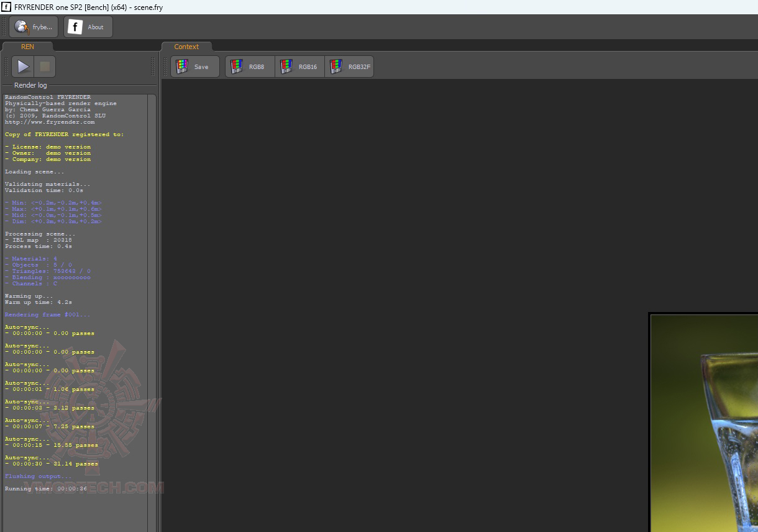The height and width of the screenshot is (532, 758).
Task: Start rendering with the play button
Action: [x=23, y=66]
